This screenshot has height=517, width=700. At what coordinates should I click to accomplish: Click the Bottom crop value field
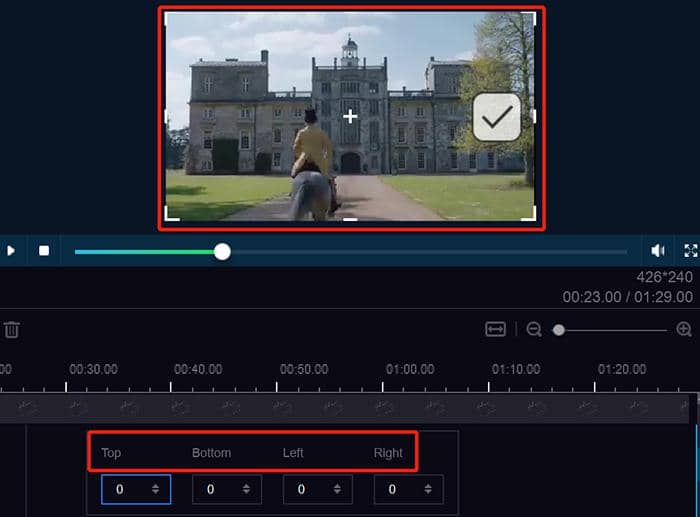point(227,489)
